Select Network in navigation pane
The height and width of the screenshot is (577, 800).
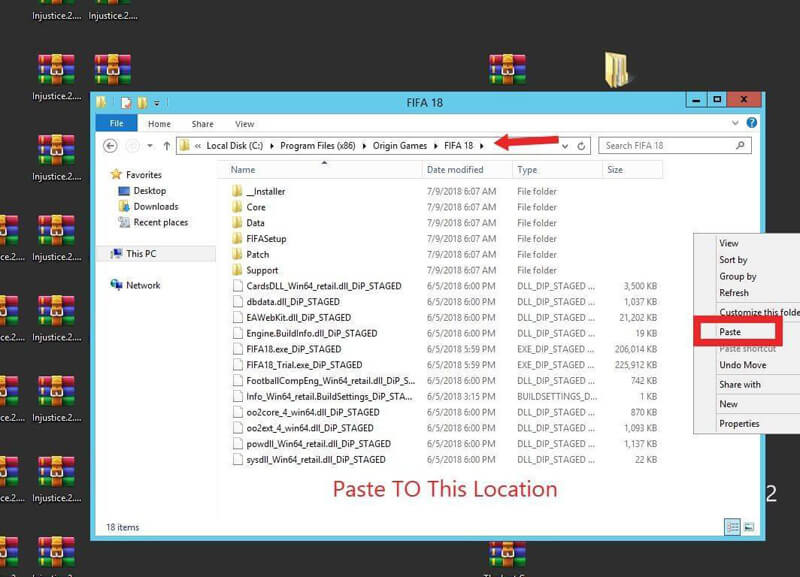tap(143, 285)
